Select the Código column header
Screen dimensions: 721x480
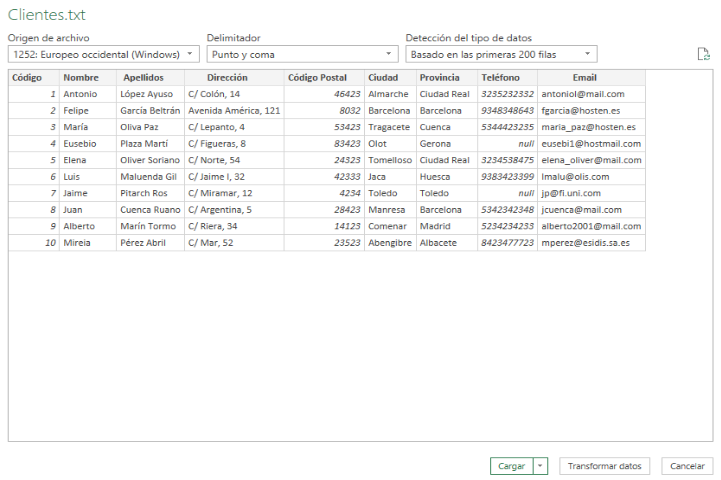click(34, 78)
